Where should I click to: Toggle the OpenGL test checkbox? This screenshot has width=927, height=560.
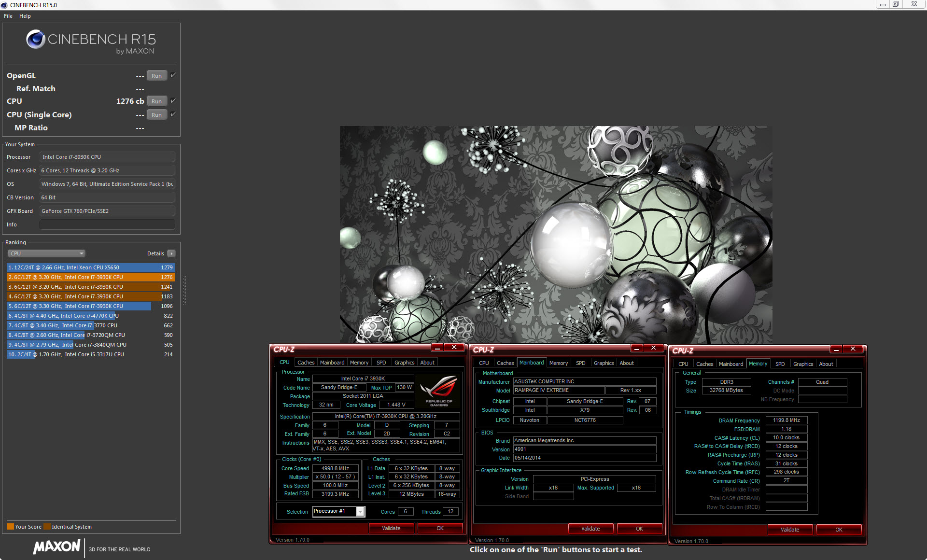tap(173, 75)
